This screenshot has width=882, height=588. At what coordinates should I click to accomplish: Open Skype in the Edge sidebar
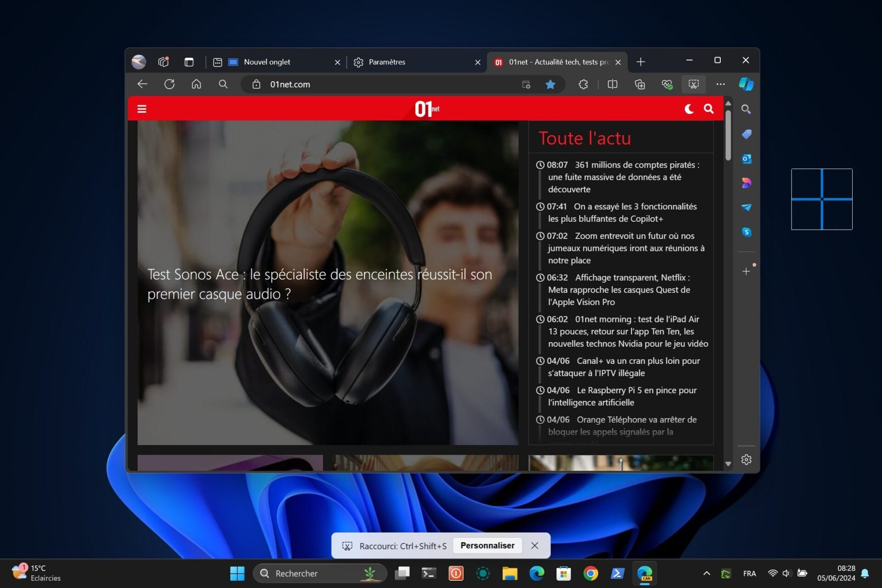(x=746, y=232)
